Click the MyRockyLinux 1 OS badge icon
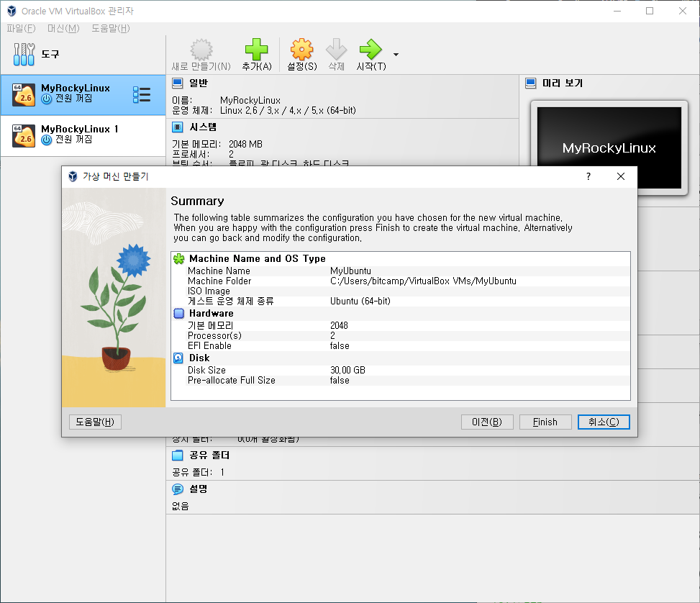 [x=24, y=136]
